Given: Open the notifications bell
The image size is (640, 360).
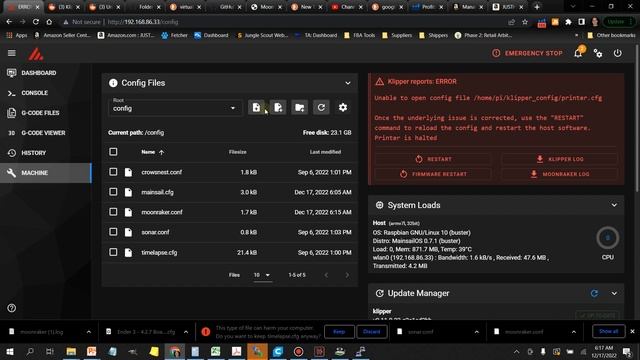Looking at the screenshot, I should coord(578,53).
